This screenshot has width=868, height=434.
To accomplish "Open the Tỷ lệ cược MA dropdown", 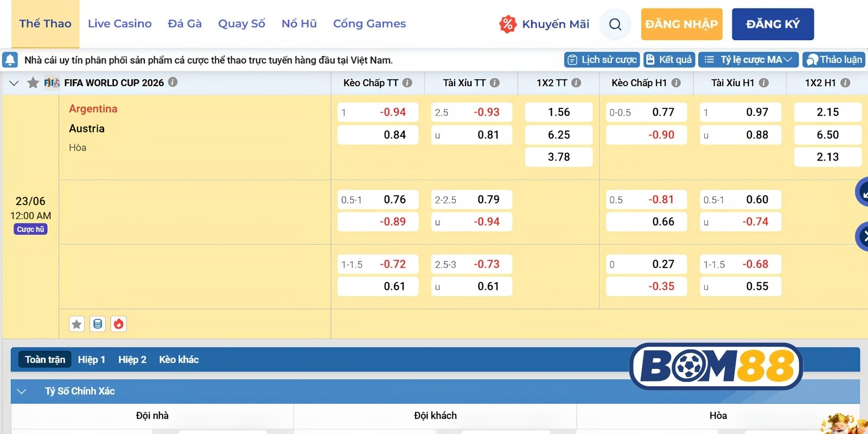I will (x=748, y=60).
